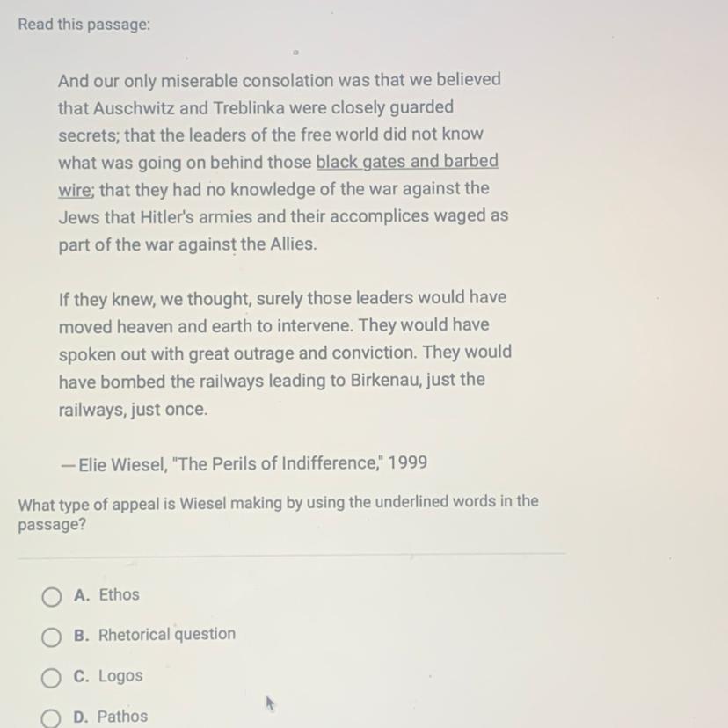
Task: Pick radio option D. Pathos
Action: click(x=50, y=717)
